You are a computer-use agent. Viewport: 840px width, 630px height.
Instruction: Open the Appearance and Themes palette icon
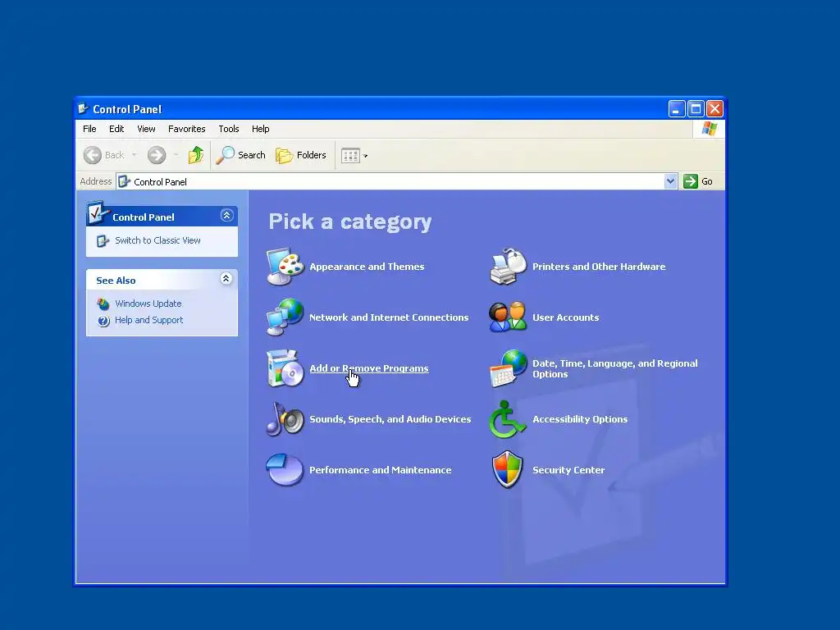point(285,267)
